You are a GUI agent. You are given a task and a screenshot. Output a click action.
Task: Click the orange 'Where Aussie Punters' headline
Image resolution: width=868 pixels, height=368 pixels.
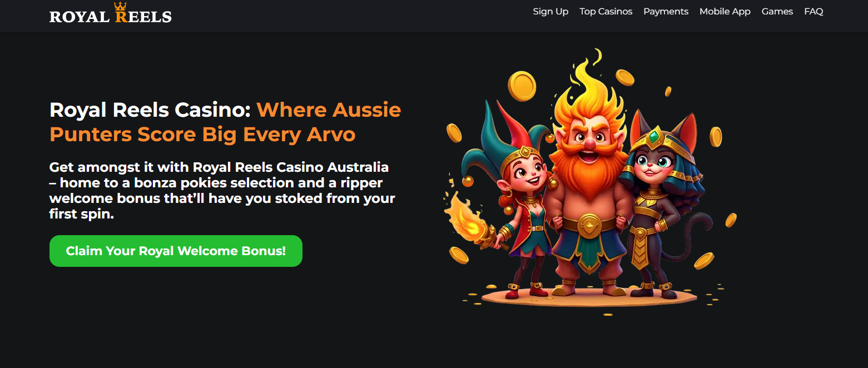(x=225, y=122)
